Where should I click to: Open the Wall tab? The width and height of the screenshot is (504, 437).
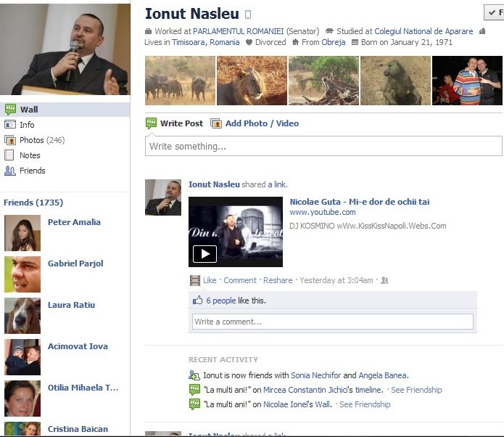(65, 110)
